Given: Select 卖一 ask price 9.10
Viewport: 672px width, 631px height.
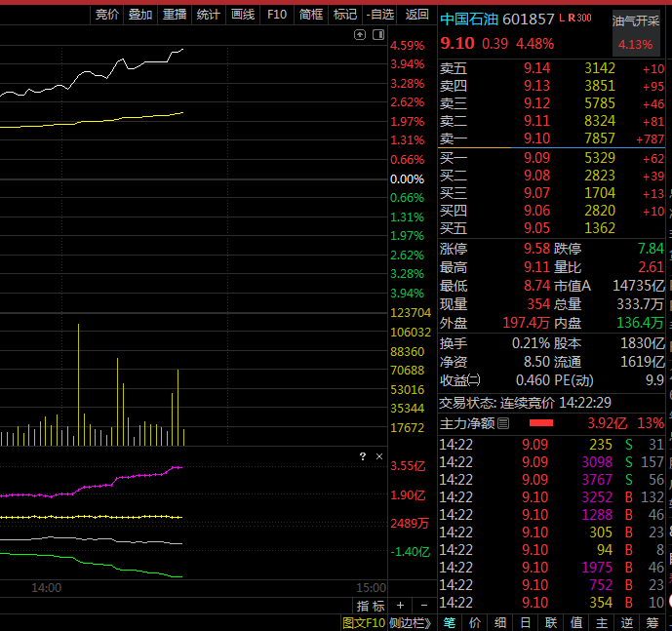Looking at the screenshot, I should click(x=537, y=138).
